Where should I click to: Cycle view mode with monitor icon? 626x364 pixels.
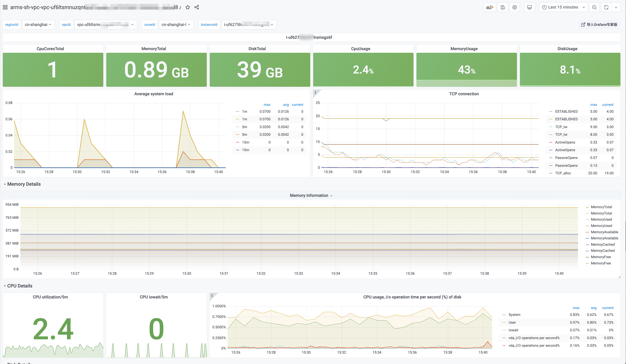(529, 7)
